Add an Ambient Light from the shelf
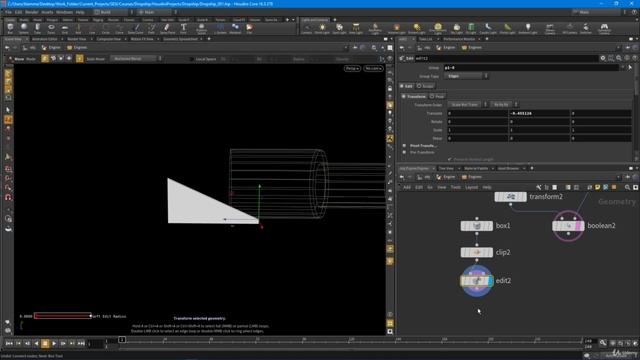This screenshot has height=360, width=640. 528,29
